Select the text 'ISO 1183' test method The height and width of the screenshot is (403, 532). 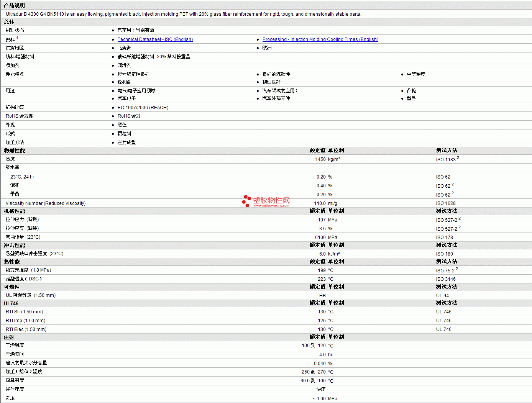[x=446, y=160]
